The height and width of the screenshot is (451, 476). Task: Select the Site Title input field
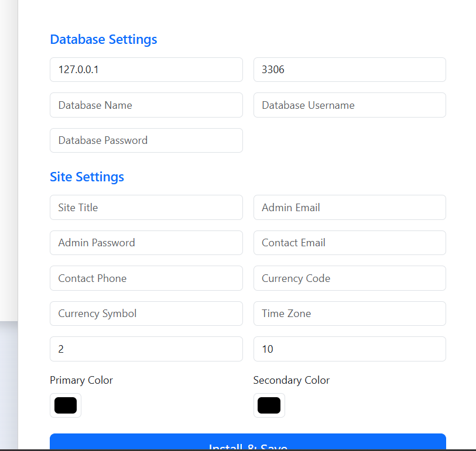[146, 207]
